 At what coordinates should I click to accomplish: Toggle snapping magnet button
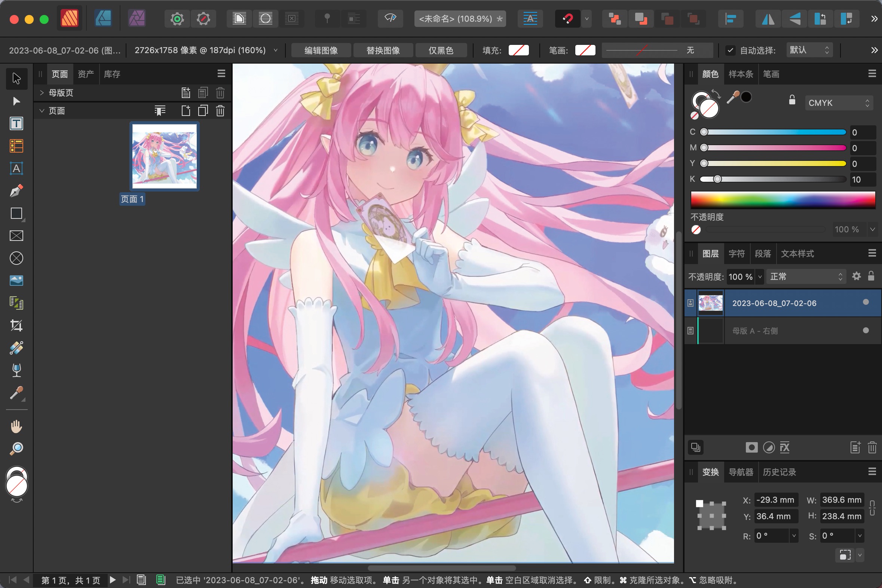[x=568, y=18]
